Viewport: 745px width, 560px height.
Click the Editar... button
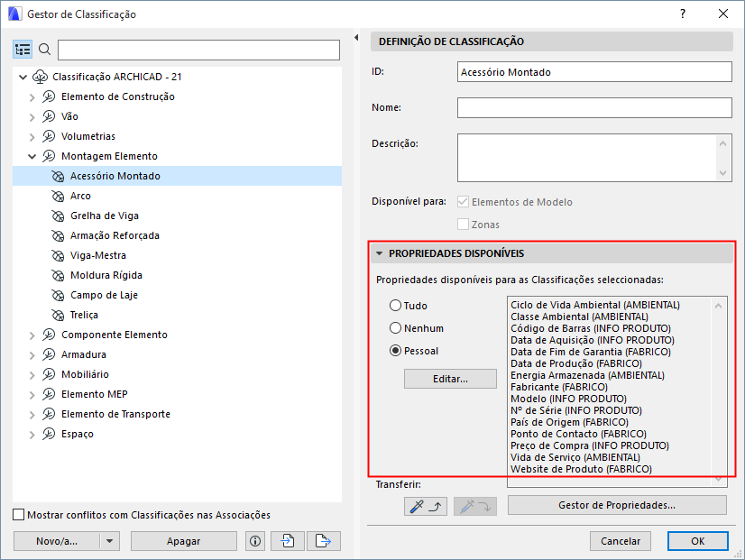point(450,379)
